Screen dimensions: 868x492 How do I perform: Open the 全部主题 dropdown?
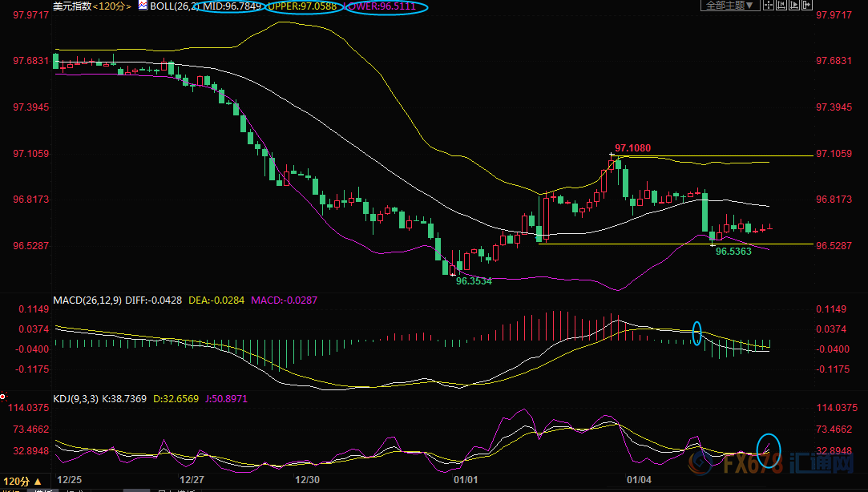pos(729,6)
